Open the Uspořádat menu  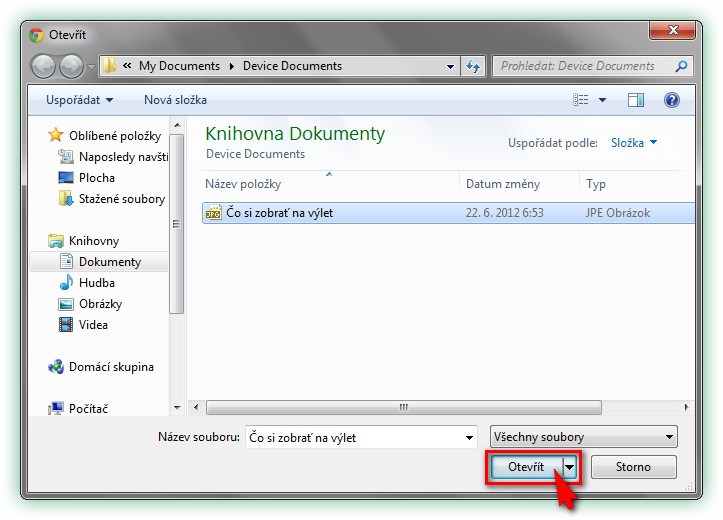point(79,100)
